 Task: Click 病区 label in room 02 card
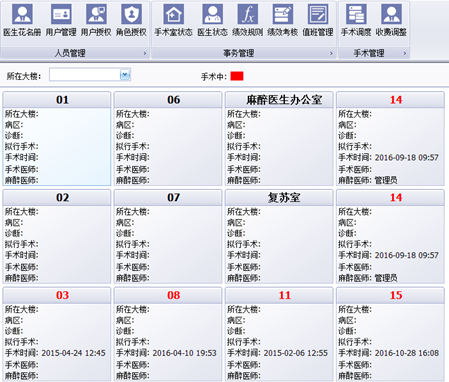pos(14,223)
